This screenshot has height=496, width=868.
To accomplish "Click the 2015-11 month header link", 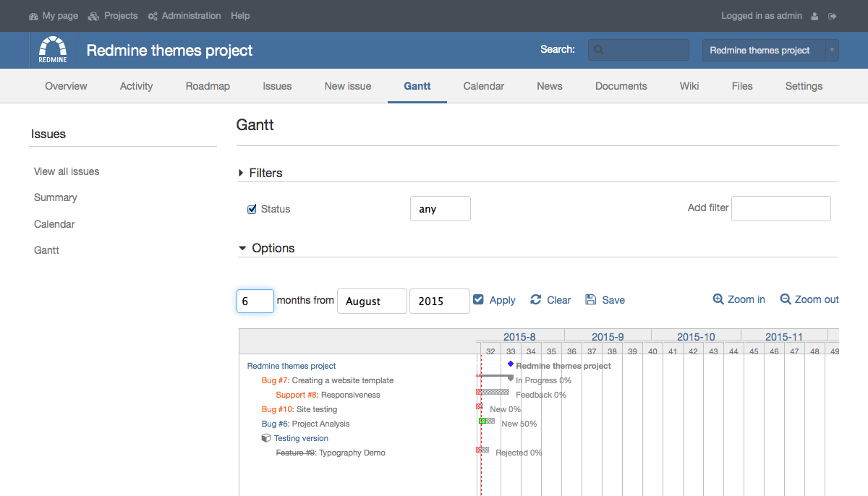I will coord(784,337).
